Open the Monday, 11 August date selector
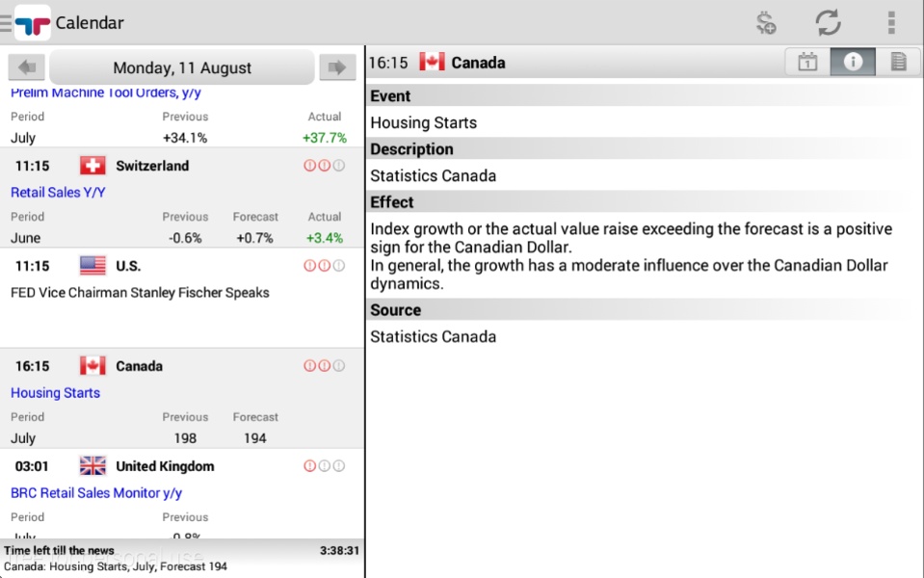 click(x=182, y=67)
